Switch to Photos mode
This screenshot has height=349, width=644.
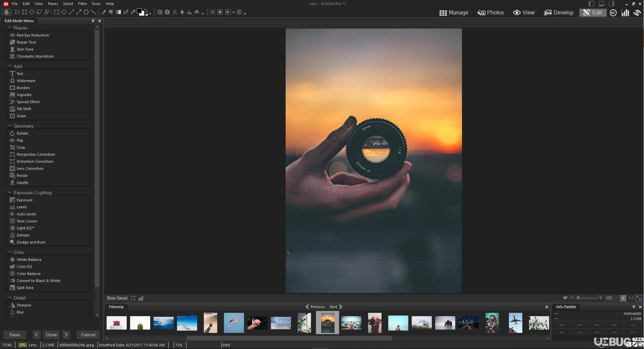pyautogui.click(x=491, y=13)
